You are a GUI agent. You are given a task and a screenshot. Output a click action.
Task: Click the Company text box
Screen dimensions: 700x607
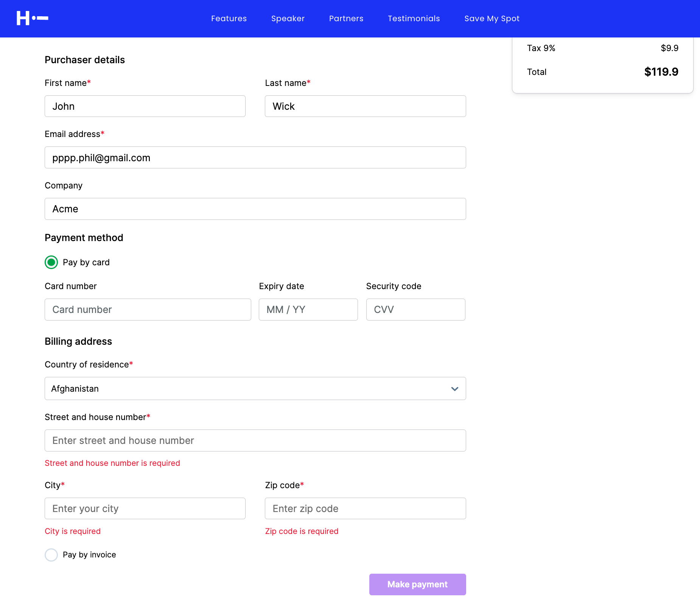click(255, 209)
